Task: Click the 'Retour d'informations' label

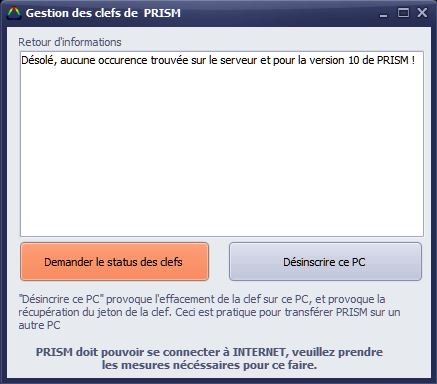Action: click(x=70, y=42)
